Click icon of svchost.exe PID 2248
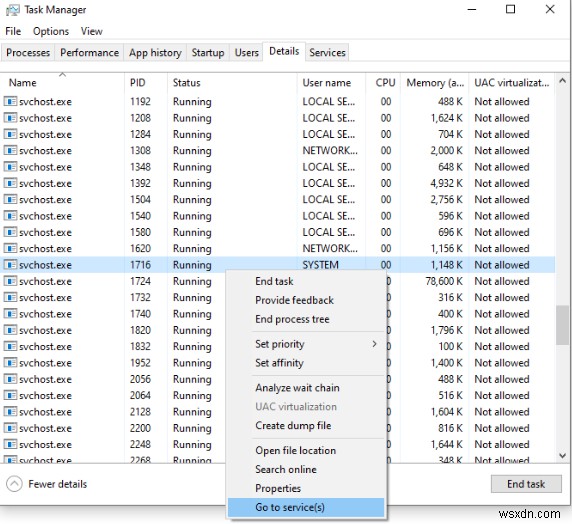 click(x=10, y=444)
